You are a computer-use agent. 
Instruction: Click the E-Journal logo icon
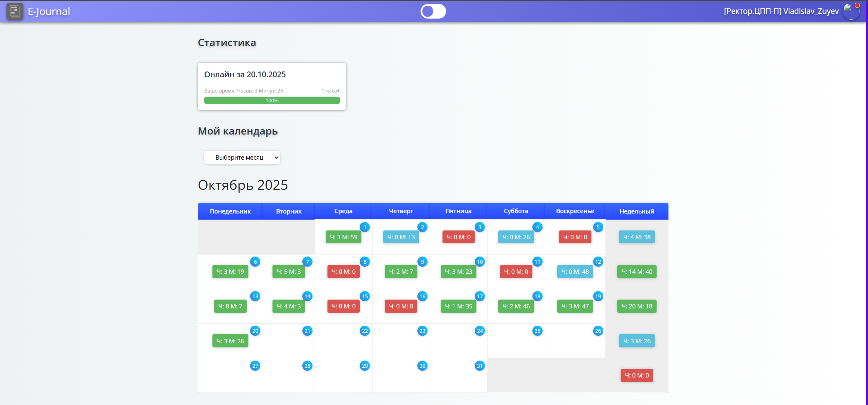pos(15,11)
